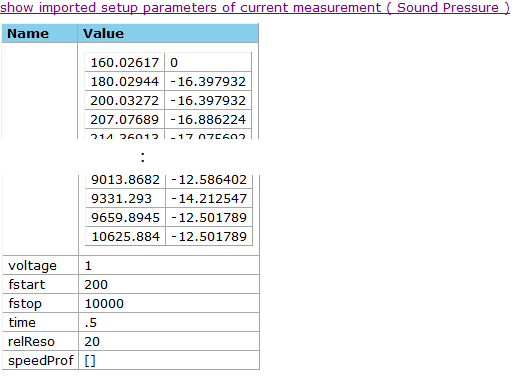Select the cell with value 0
The width and height of the screenshot is (515, 384).
[208, 62]
